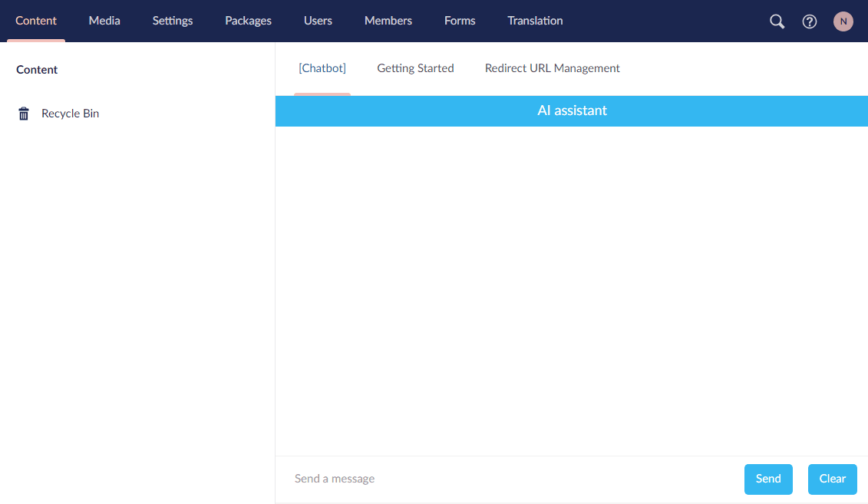This screenshot has width=868, height=504.
Task: Select the Media section
Action: click(104, 21)
